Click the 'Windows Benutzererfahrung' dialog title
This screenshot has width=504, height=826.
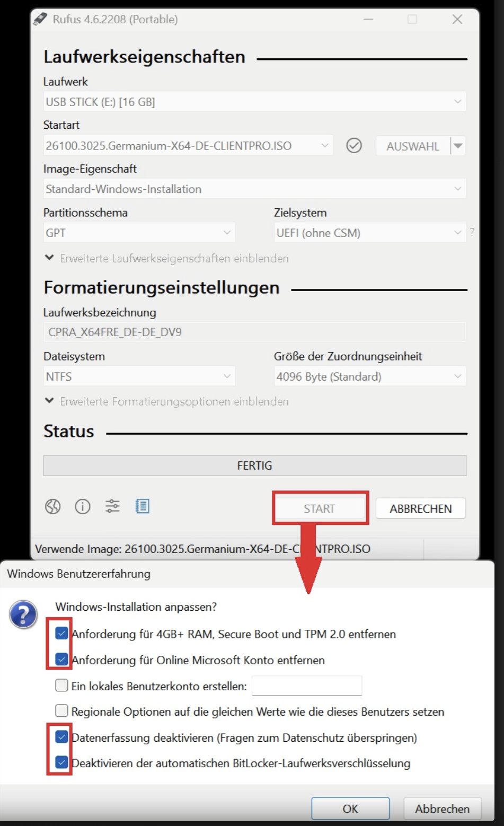pyautogui.click(x=79, y=574)
